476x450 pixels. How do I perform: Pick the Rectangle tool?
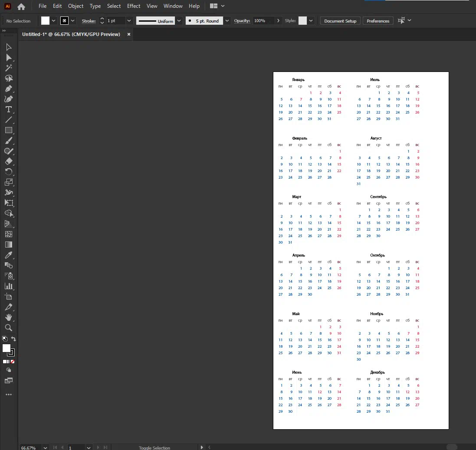coord(8,130)
